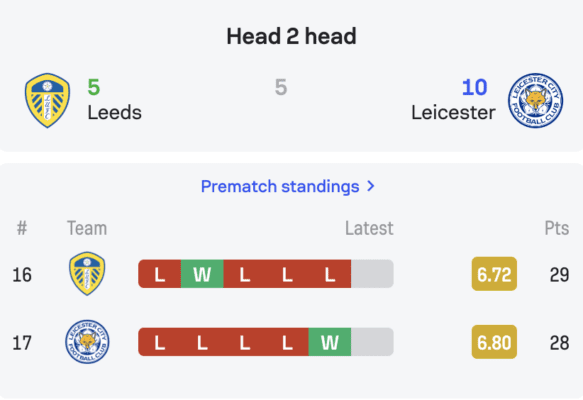Click the Latest column header
Image resolution: width=583 pixels, height=400 pixels.
pos(369,228)
